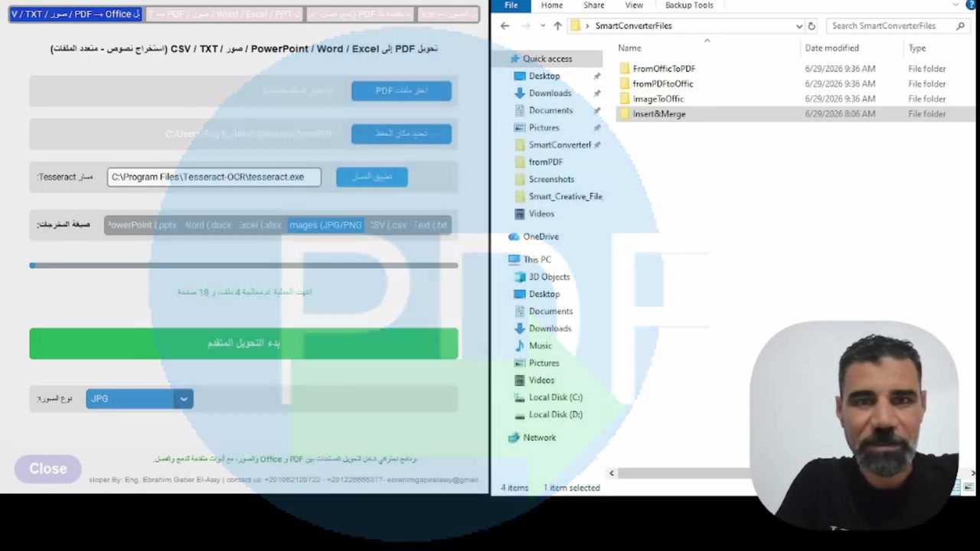Select the PowerPoint (.pptx) output format
The image size is (980, 551).
coord(142,225)
